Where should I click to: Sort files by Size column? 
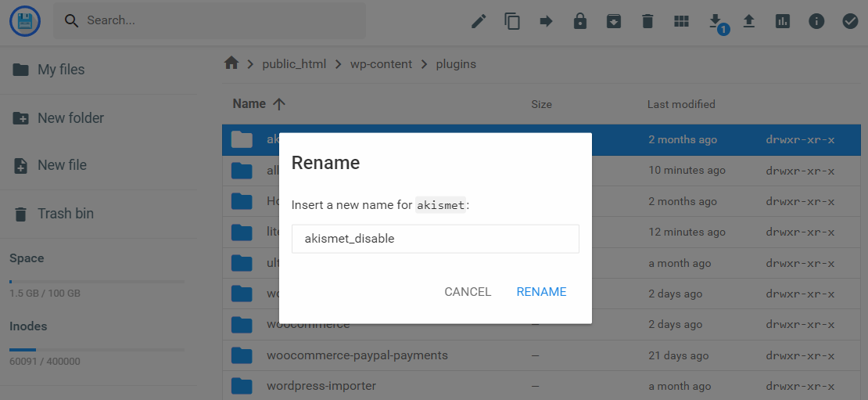click(x=541, y=104)
